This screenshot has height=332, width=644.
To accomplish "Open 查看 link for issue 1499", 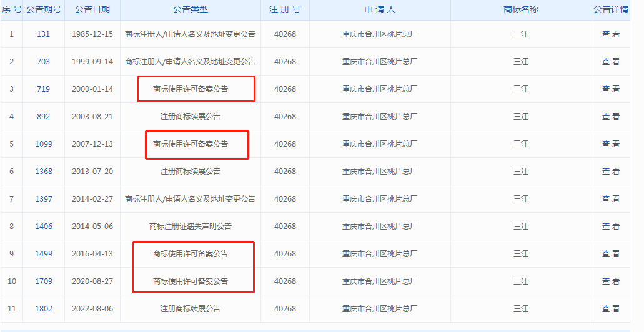I will [611, 253].
